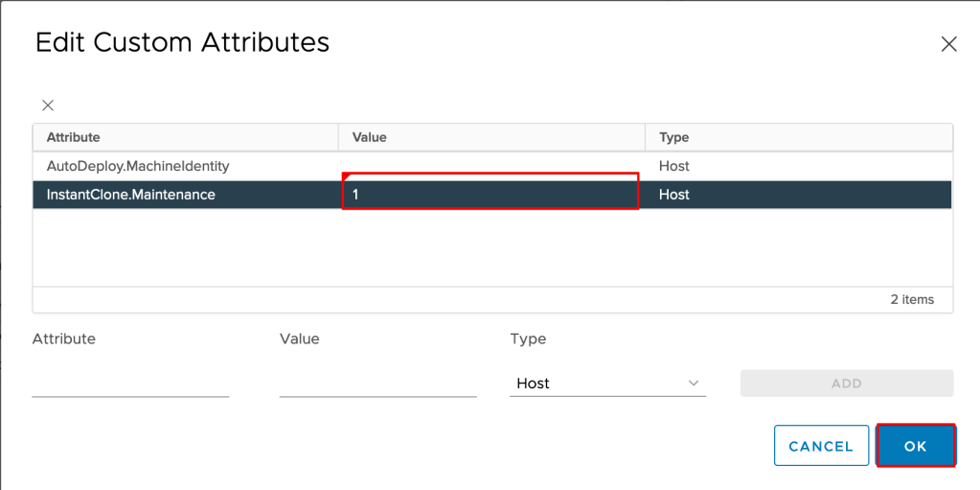The image size is (980, 490).
Task: Confirm changes with the OK button
Action: click(x=916, y=446)
